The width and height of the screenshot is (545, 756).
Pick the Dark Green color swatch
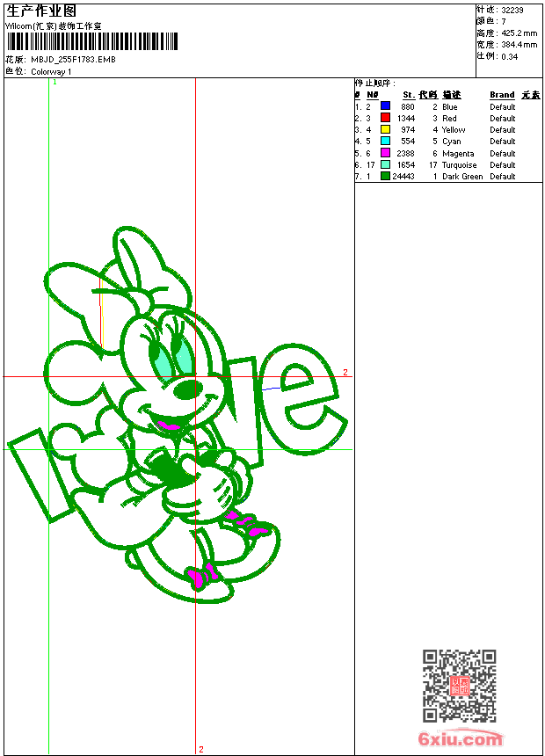(x=385, y=176)
